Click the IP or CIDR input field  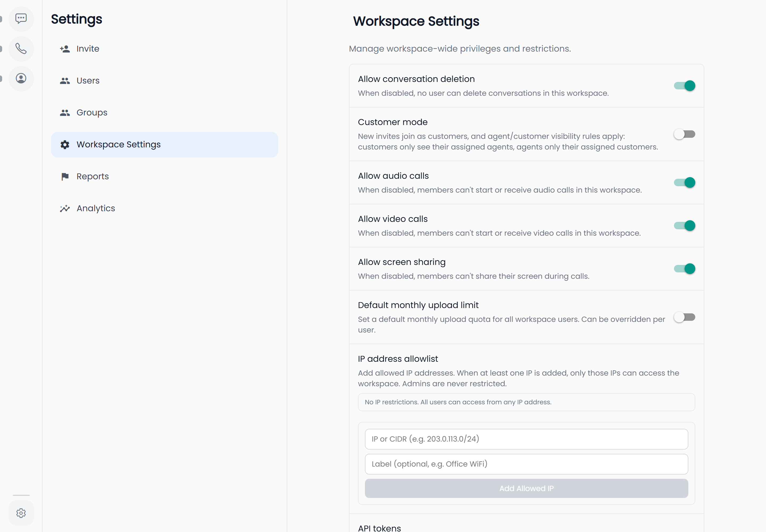coord(526,439)
